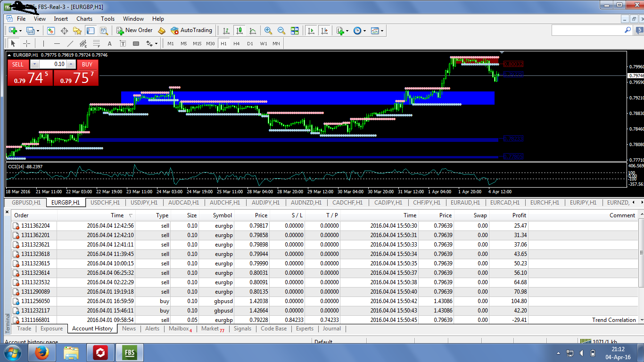Select the crosshair tool
The width and height of the screenshot is (644, 362).
[x=27, y=43]
